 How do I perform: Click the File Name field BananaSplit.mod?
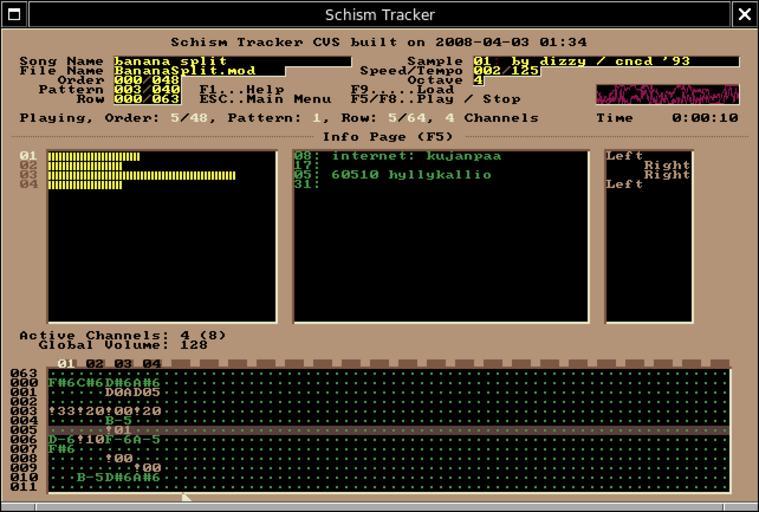click(198, 71)
